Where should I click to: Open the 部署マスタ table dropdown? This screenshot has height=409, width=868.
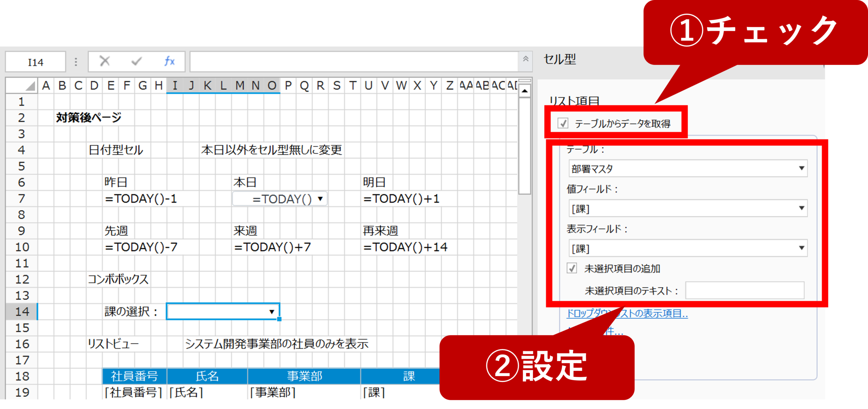coord(801,168)
